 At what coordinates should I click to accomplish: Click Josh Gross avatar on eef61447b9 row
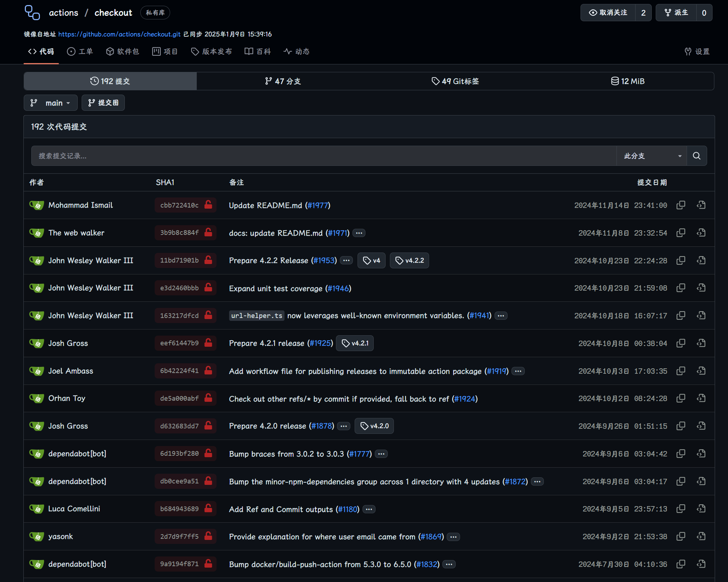pos(37,343)
